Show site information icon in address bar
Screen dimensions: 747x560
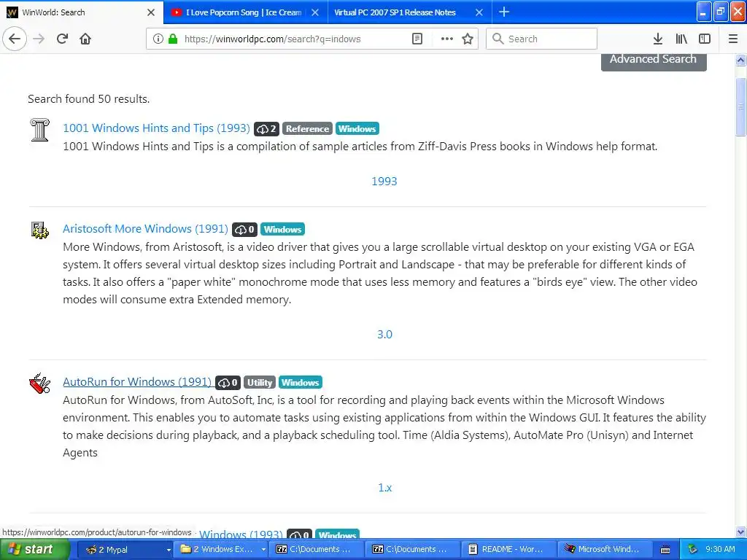point(158,39)
